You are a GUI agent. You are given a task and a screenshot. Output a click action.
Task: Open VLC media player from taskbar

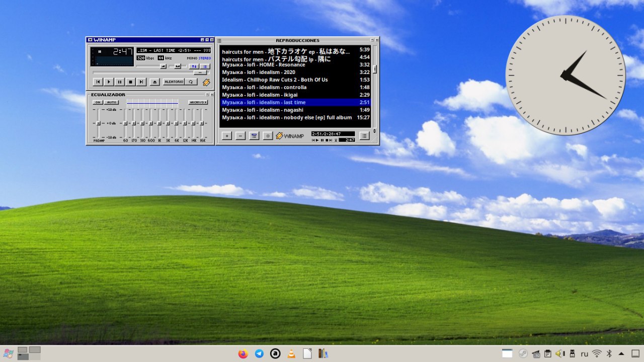click(291, 353)
